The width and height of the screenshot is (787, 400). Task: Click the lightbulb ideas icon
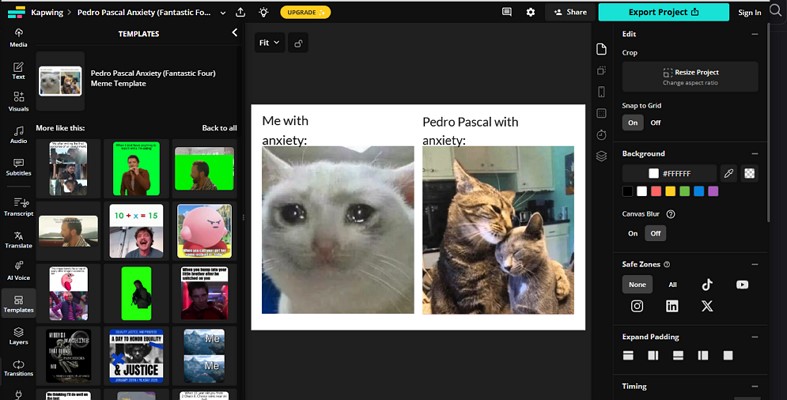coord(264,12)
